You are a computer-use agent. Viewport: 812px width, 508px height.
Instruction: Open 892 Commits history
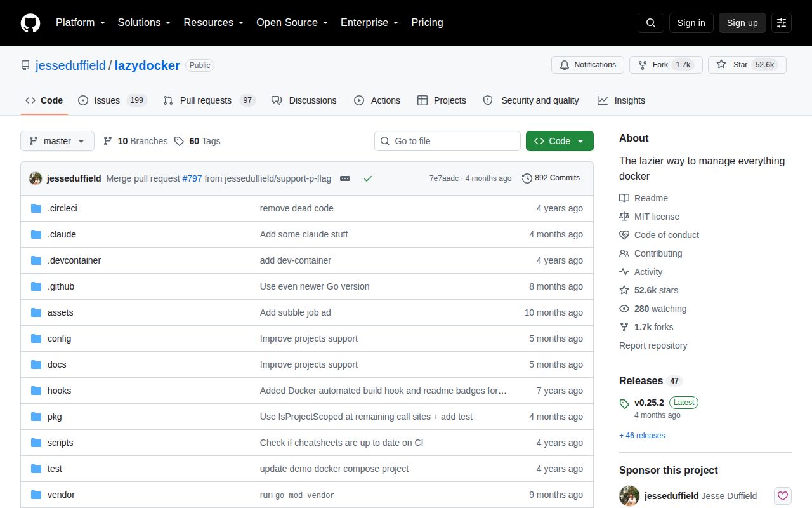tap(551, 178)
